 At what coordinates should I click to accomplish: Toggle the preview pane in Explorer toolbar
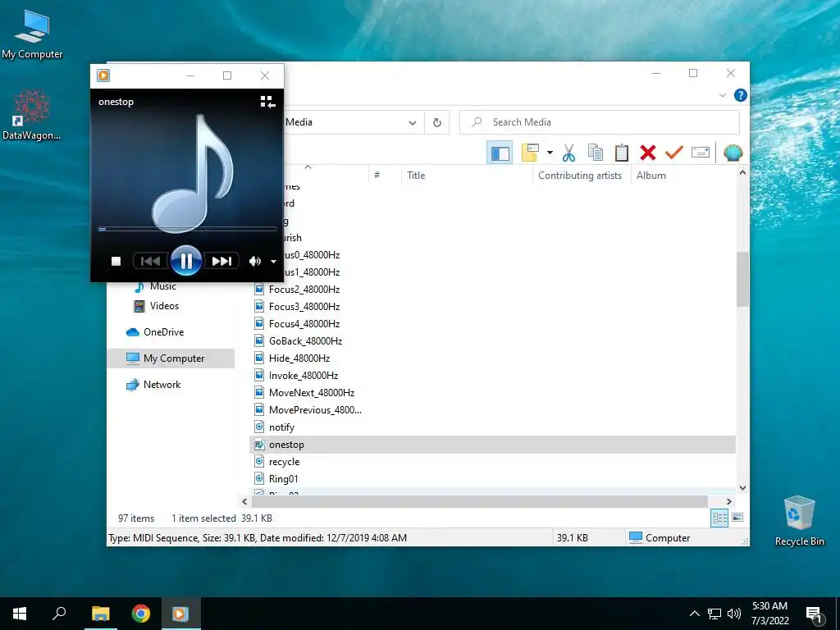pyautogui.click(x=500, y=153)
